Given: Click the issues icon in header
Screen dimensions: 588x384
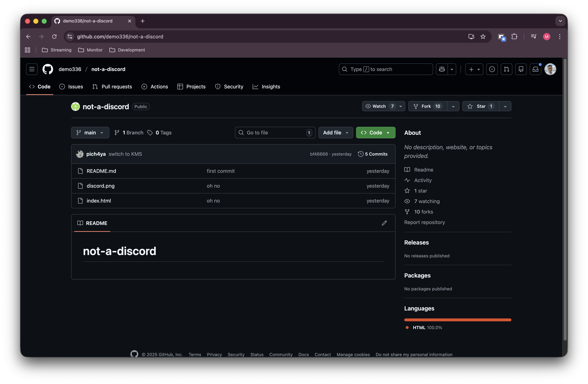Looking at the screenshot, I should click(492, 69).
